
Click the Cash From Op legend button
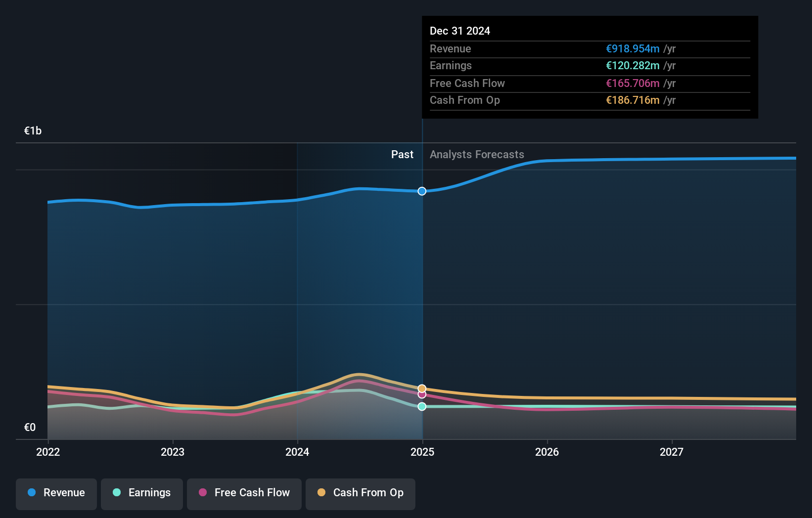(x=360, y=493)
